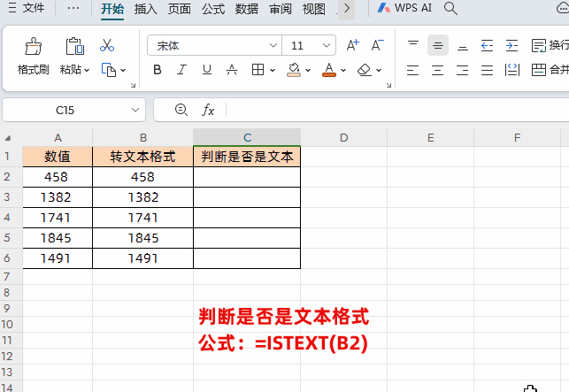Open the Name Box dropdown arrow
Viewport: 569px width, 392px height.
coord(135,110)
